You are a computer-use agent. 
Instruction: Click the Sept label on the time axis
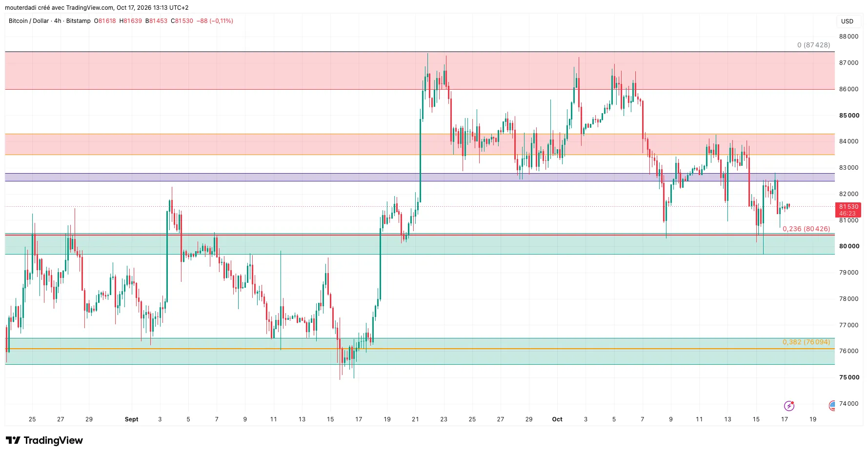(x=132, y=419)
